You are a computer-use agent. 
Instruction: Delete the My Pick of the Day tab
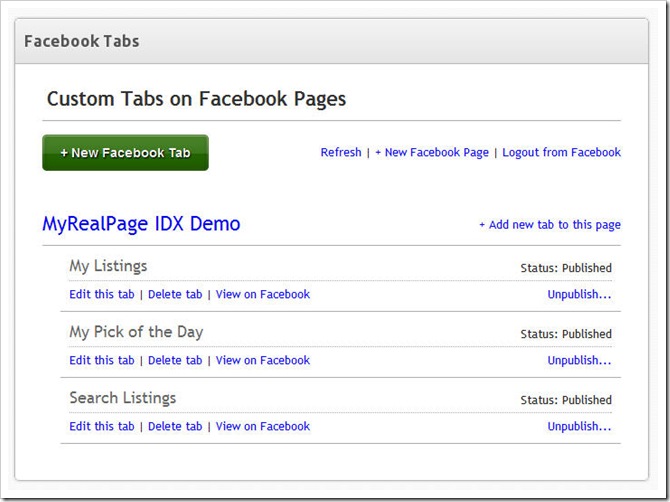click(175, 360)
